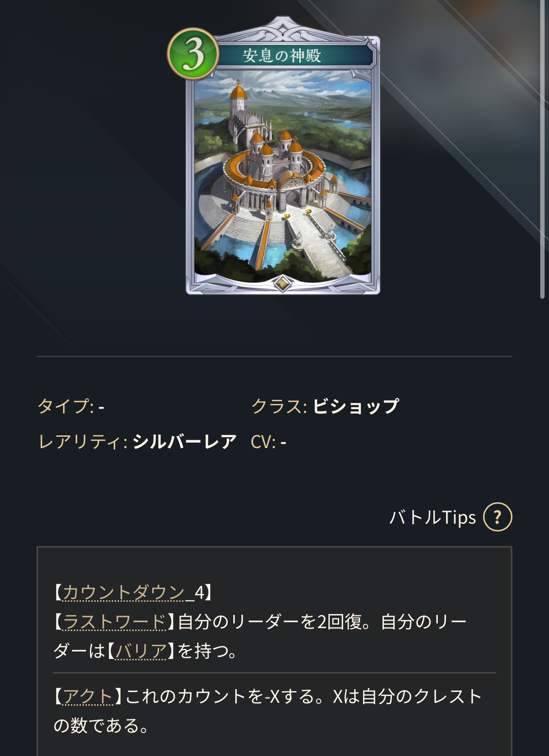Click the green cost 3 orb
Viewport: 549px width, 756px height.
coord(193,54)
